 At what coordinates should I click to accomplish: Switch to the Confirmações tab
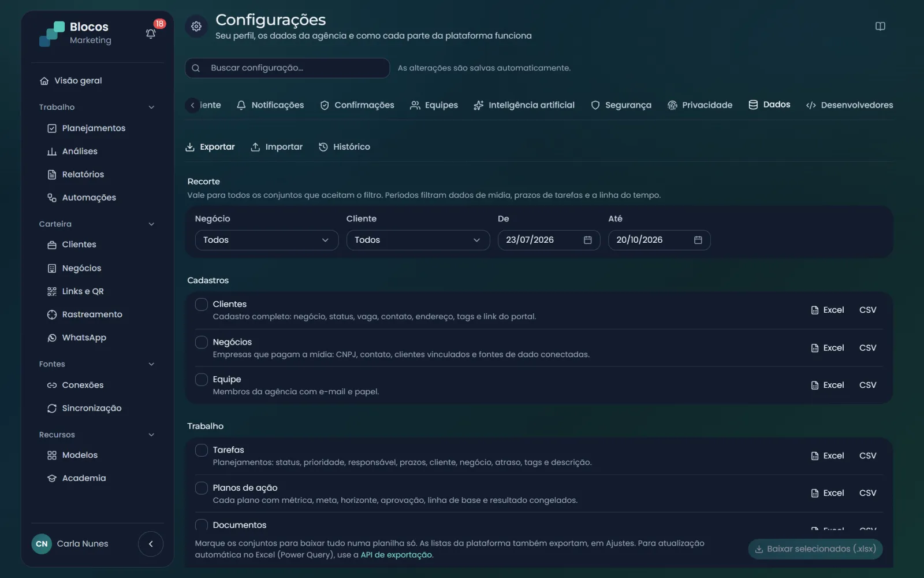pyautogui.click(x=357, y=105)
